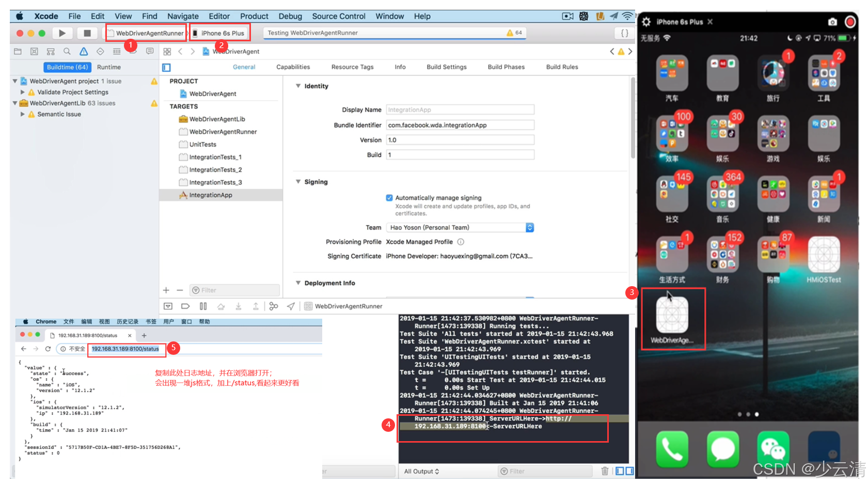Viewport: 868px width, 485px height.
Task: Open the Issue navigator warning-triangle icon
Action: [84, 52]
